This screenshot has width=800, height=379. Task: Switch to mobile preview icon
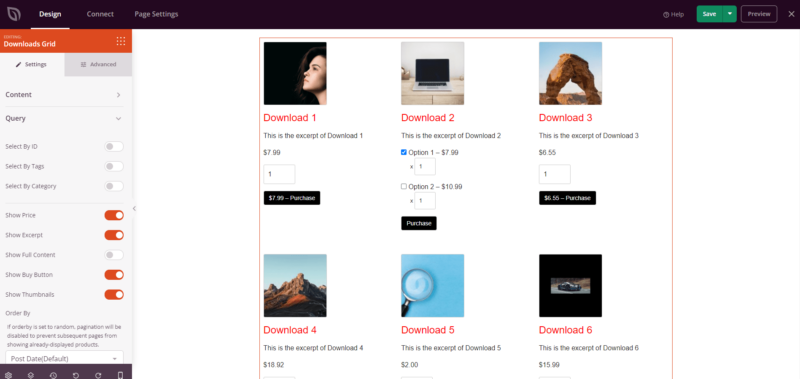(120, 375)
